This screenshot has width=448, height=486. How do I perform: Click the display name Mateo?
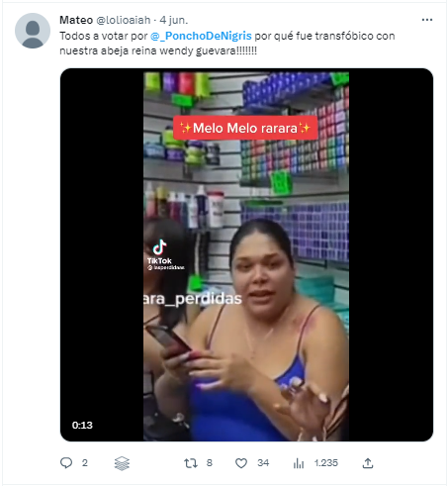pos(76,20)
